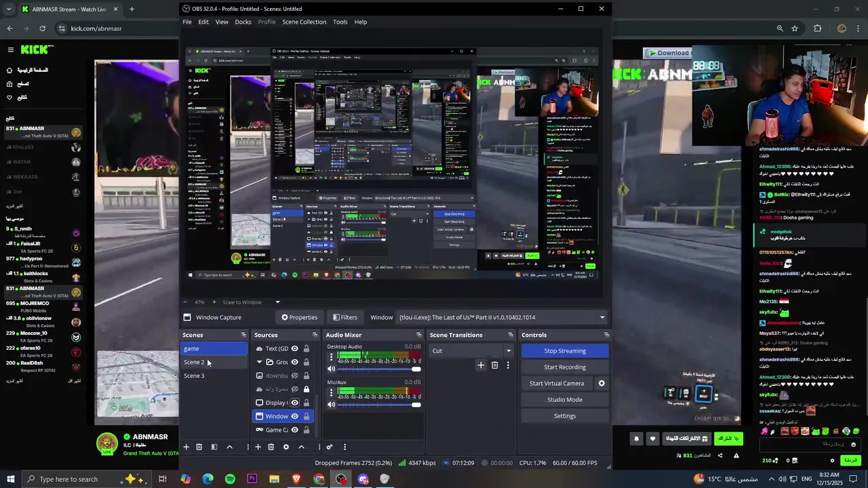The height and width of the screenshot is (488, 868).
Task: Add a scene transition with the plus icon
Action: (481, 365)
